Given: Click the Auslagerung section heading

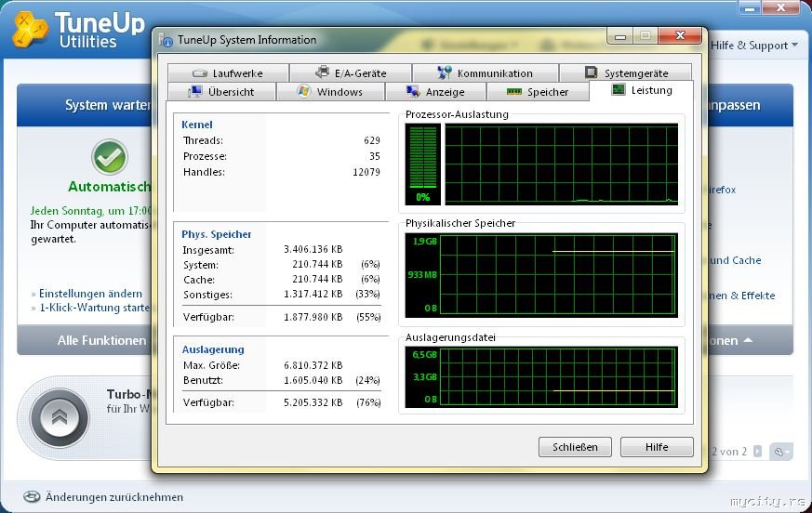Looking at the screenshot, I should click(x=213, y=349).
